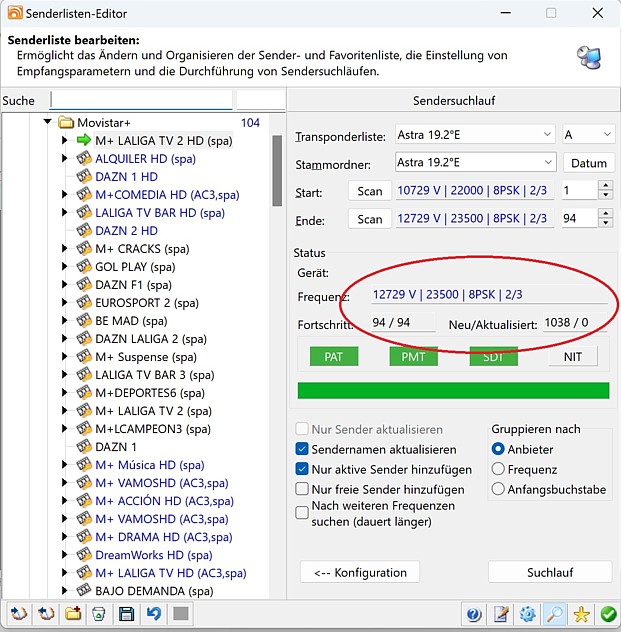
Task: Toggle the Sendernamen aktualisieren checkbox
Action: [302, 449]
